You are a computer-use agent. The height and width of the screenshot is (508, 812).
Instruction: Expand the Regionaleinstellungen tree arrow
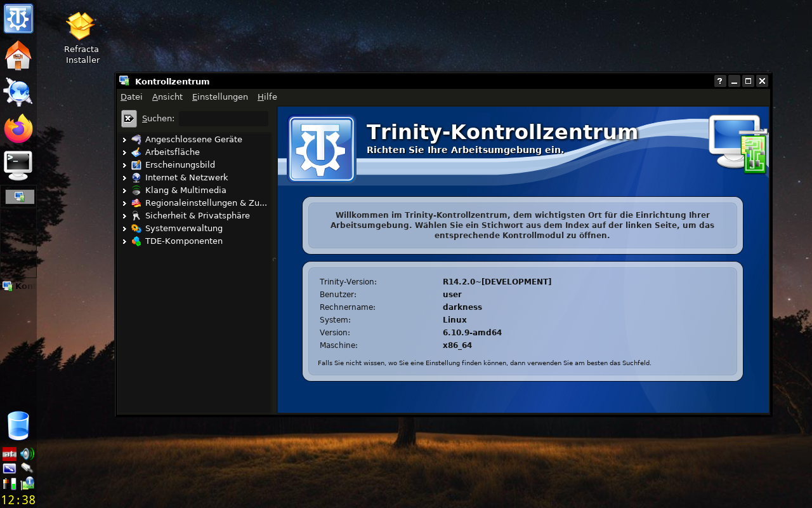coord(124,203)
